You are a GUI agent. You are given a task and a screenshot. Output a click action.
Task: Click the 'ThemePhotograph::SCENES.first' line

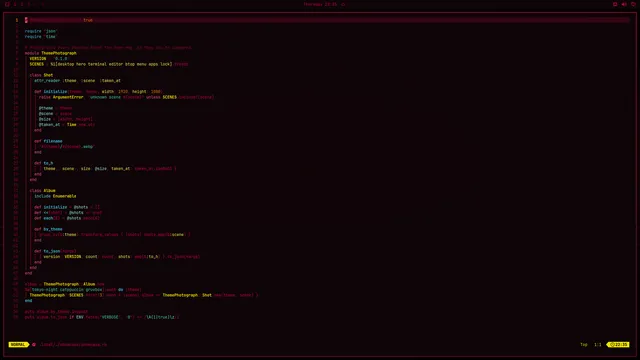pyautogui.click(x=144, y=295)
